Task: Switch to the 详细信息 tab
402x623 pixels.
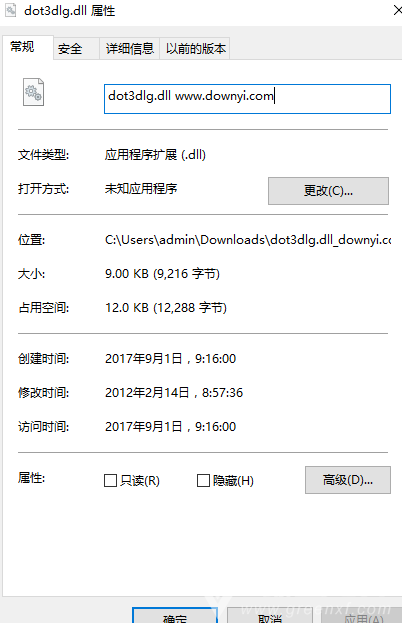Action: [129, 49]
